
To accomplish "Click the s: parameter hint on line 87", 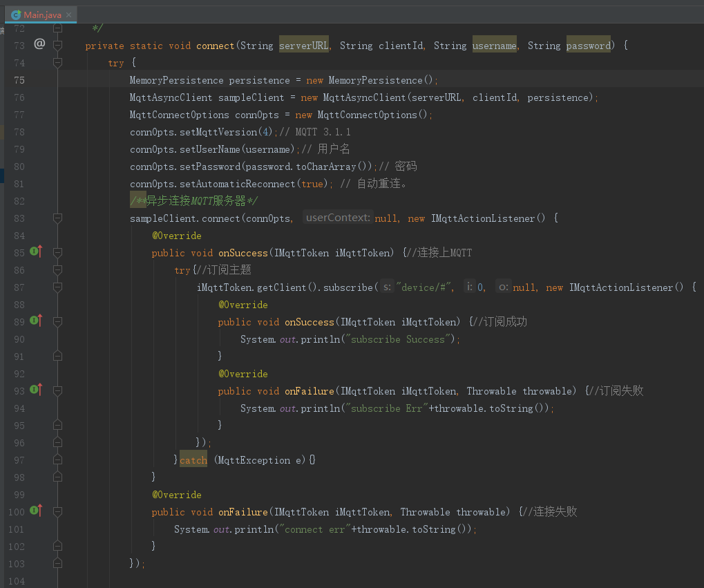I will (387, 287).
